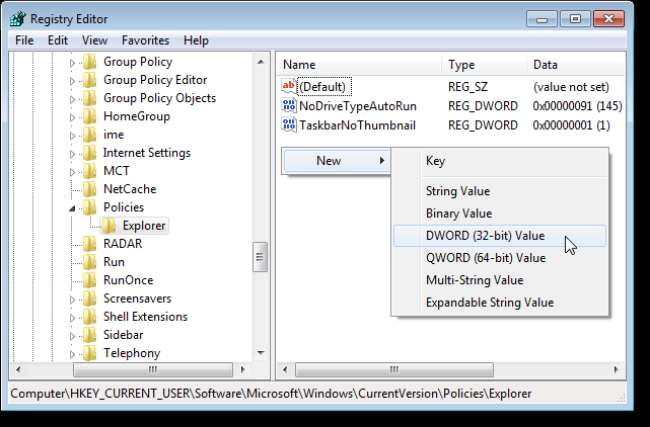Click the 0x00000091 (145) data cell
Image resolution: width=650 pixels, height=427 pixels.
pos(577,106)
